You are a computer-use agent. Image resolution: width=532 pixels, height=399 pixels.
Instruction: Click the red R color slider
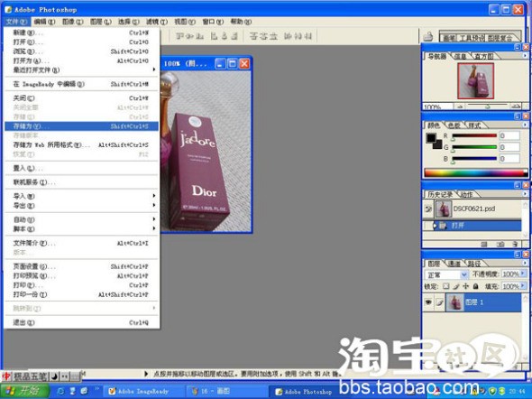point(474,135)
